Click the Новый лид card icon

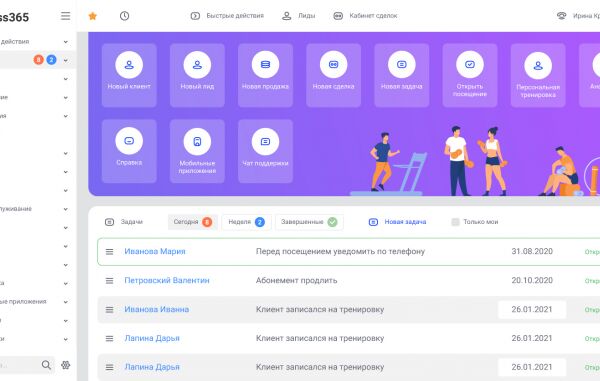[197, 65]
